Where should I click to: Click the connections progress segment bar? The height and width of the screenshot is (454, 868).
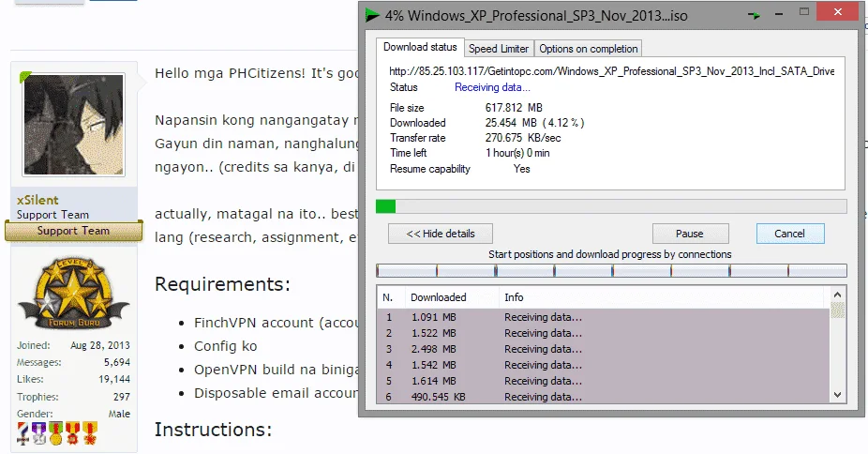coord(611,271)
